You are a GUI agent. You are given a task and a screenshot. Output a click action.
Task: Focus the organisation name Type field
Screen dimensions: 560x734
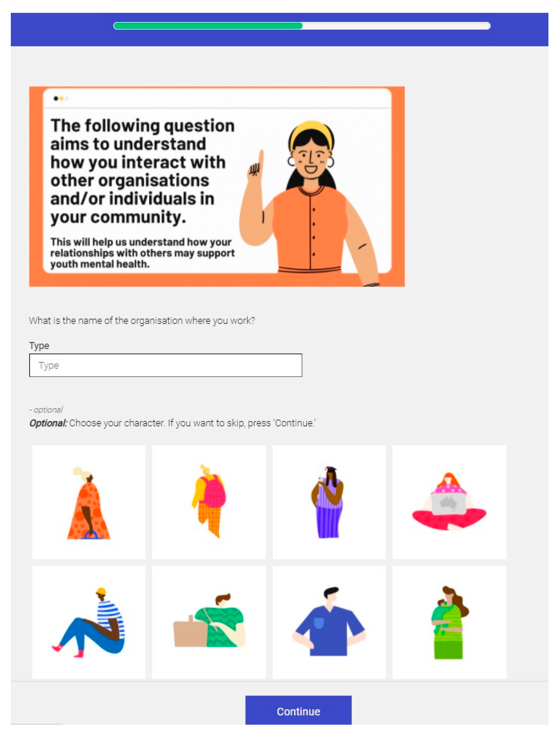(166, 365)
